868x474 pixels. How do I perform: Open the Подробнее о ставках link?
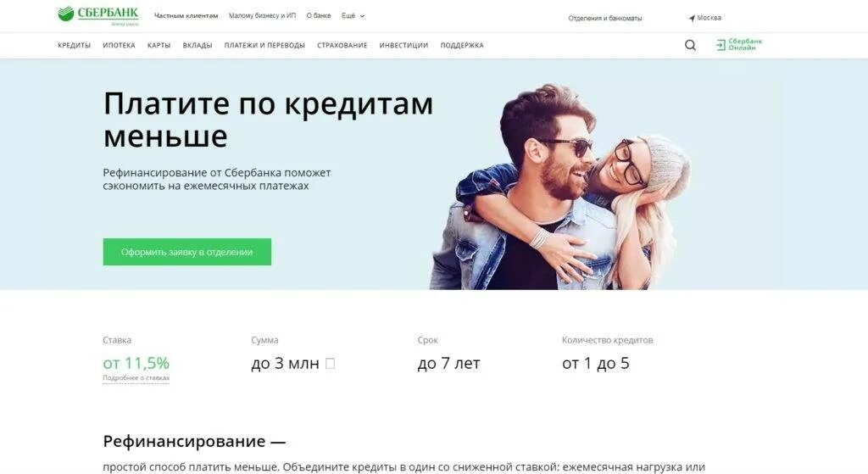[136, 378]
